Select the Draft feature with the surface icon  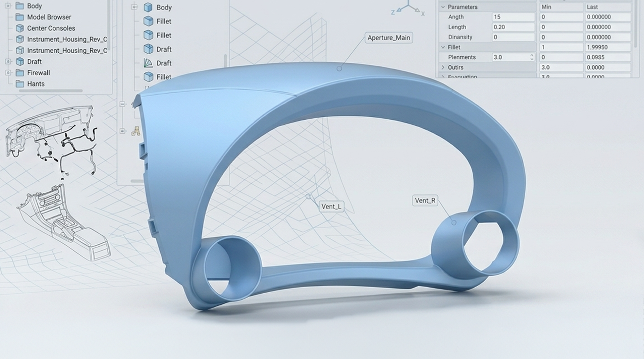pos(164,63)
